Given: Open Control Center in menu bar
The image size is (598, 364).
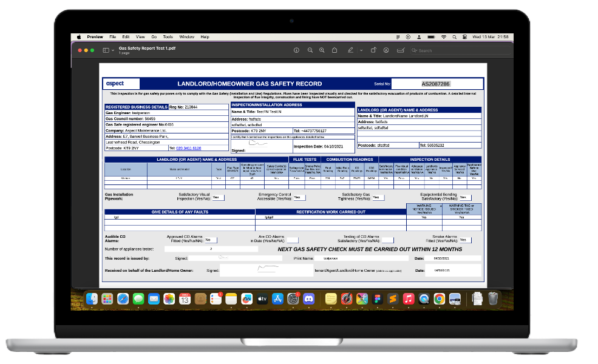Looking at the screenshot, I should tap(464, 37).
